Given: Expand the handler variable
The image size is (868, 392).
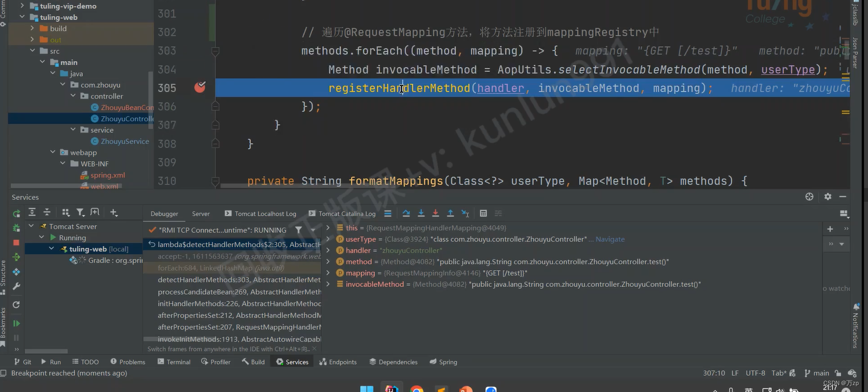Looking at the screenshot, I should tap(328, 250).
